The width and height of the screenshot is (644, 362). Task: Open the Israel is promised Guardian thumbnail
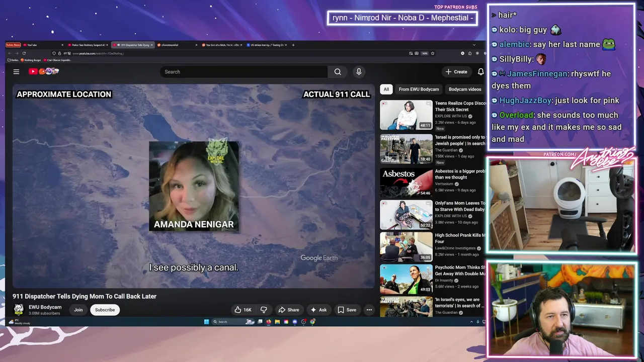pyautogui.click(x=406, y=148)
